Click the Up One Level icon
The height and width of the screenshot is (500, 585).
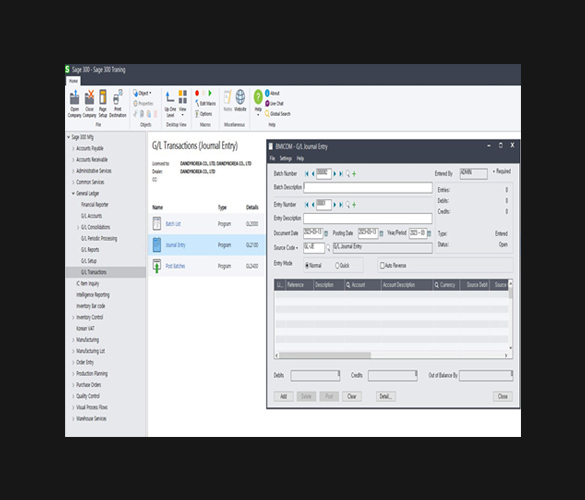point(170,97)
